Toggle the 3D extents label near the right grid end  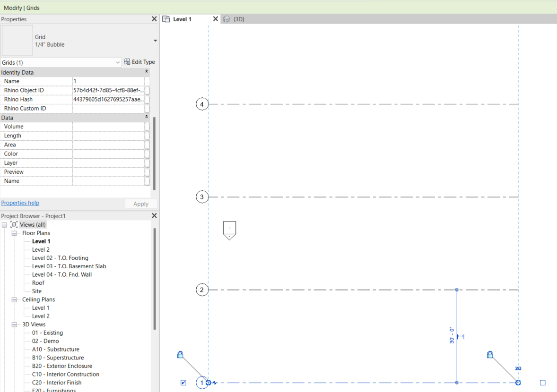[518, 368]
